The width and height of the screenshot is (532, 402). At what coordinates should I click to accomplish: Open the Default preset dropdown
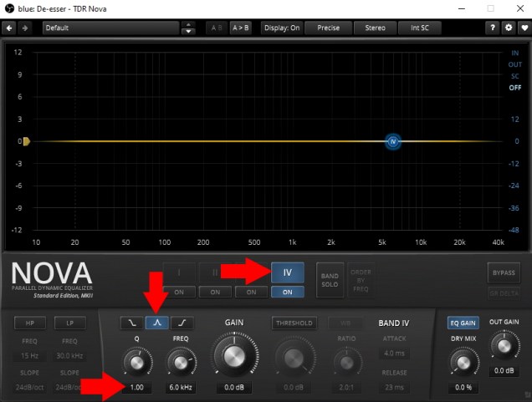pos(110,28)
